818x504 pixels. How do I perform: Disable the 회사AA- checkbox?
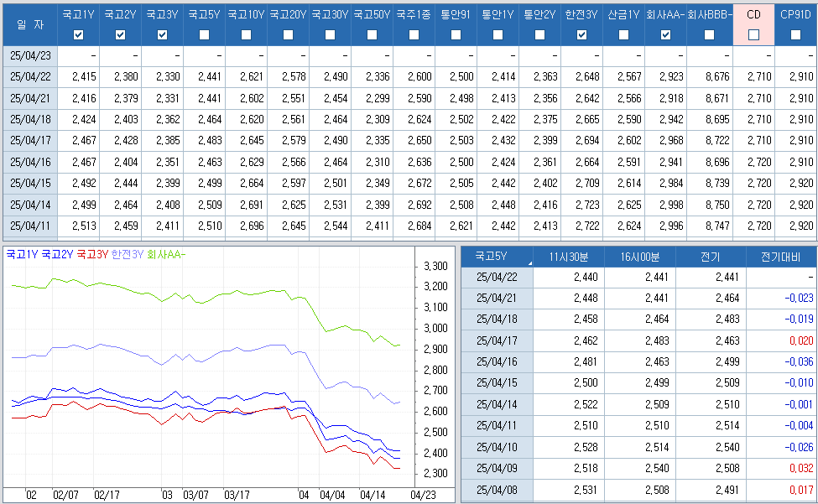click(x=665, y=34)
